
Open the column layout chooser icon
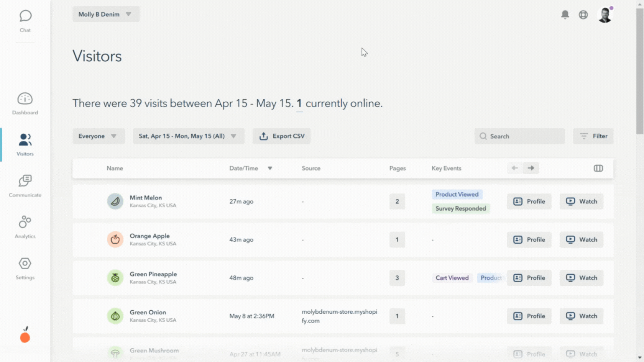598,168
